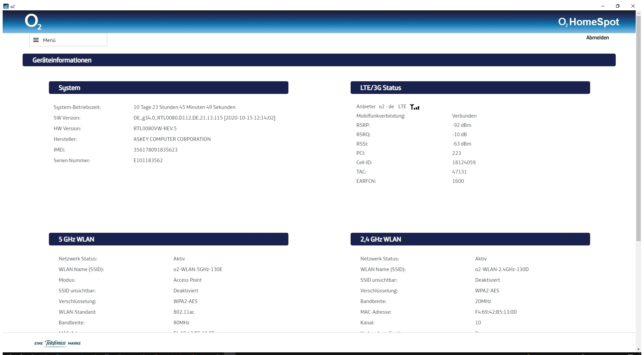Click the 5 GHz WLAN section header

pyautogui.click(x=169, y=239)
